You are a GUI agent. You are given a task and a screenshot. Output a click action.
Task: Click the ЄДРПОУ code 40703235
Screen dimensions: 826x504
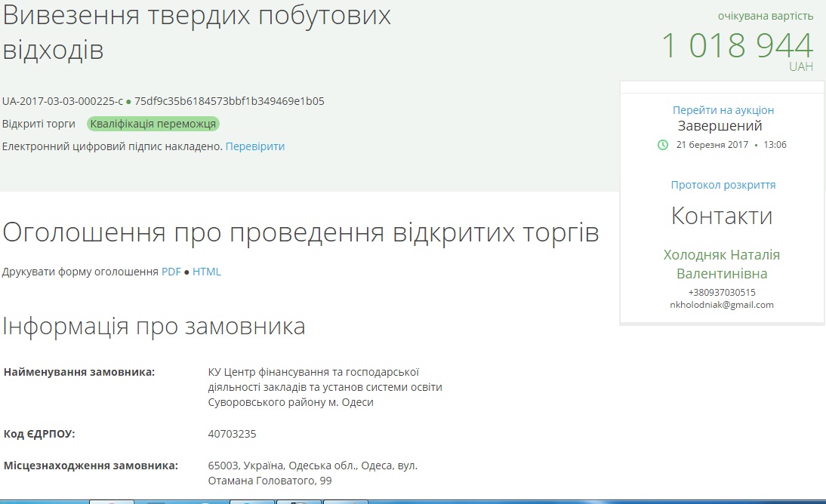click(x=232, y=434)
